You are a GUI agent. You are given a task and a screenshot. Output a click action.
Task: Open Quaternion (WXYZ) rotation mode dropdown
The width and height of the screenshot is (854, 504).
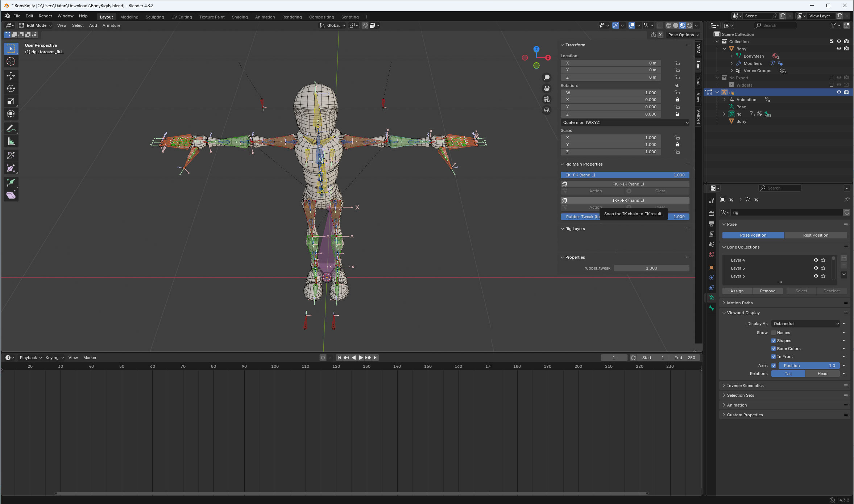pyautogui.click(x=625, y=122)
